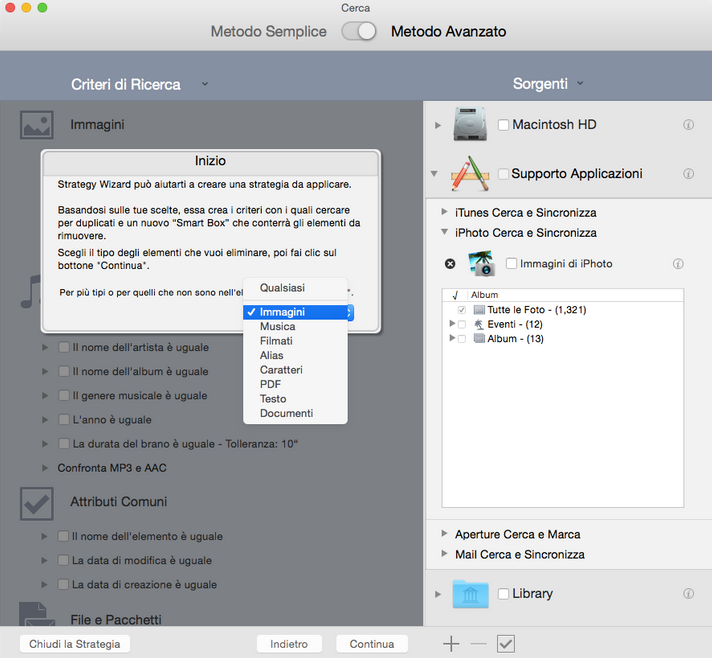Go back with Indietro button
This screenshot has width=712, height=658.
tap(289, 644)
